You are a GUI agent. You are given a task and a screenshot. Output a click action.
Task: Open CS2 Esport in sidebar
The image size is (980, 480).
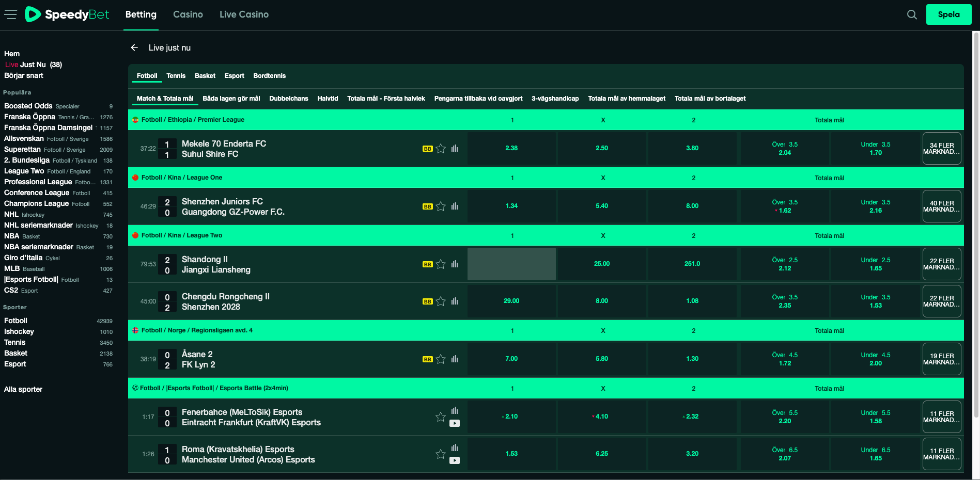pos(58,290)
